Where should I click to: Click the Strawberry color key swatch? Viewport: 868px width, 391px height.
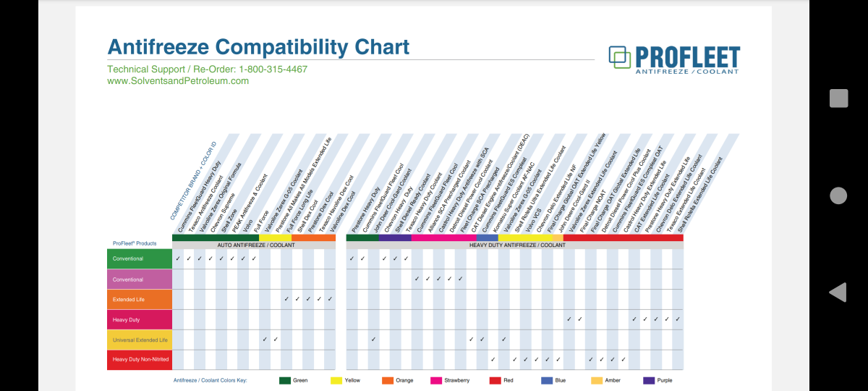[437, 380]
